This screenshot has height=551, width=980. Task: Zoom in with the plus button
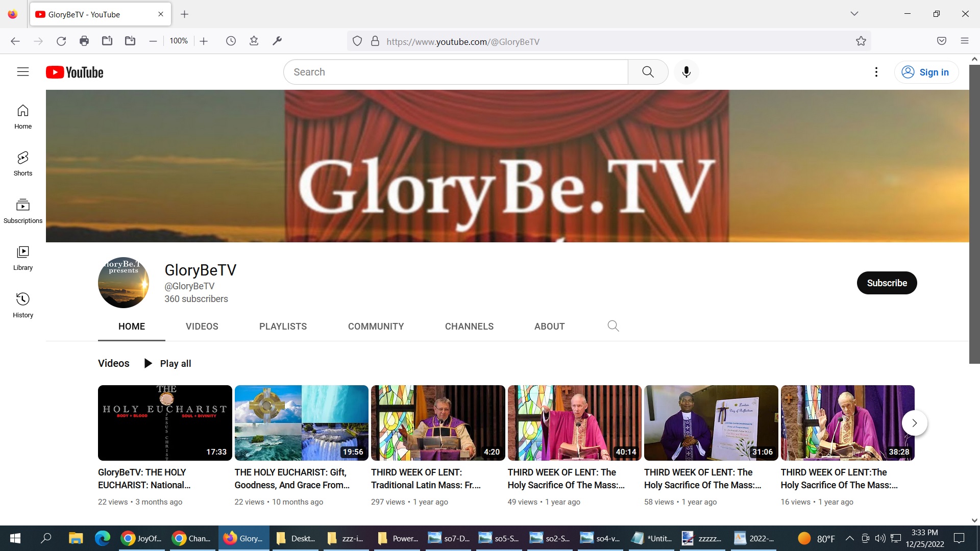click(204, 41)
